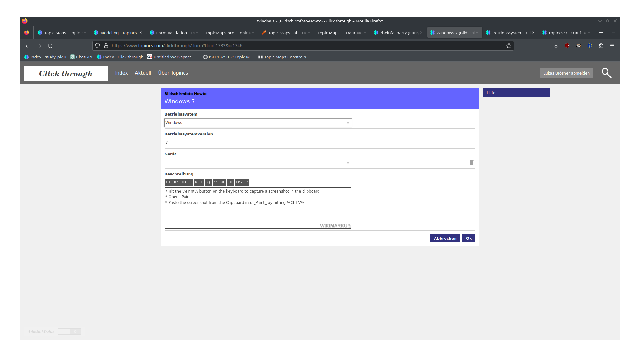Bookmark page with star icon in URL bar
640x364 pixels.
coord(509,46)
